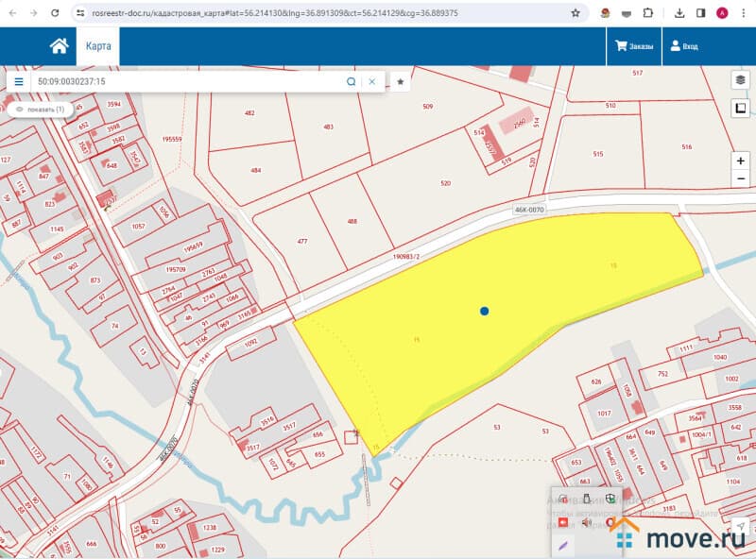Open the map layers panel
Image resolution: width=756 pixels, height=559 pixels.
pyautogui.click(x=740, y=80)
